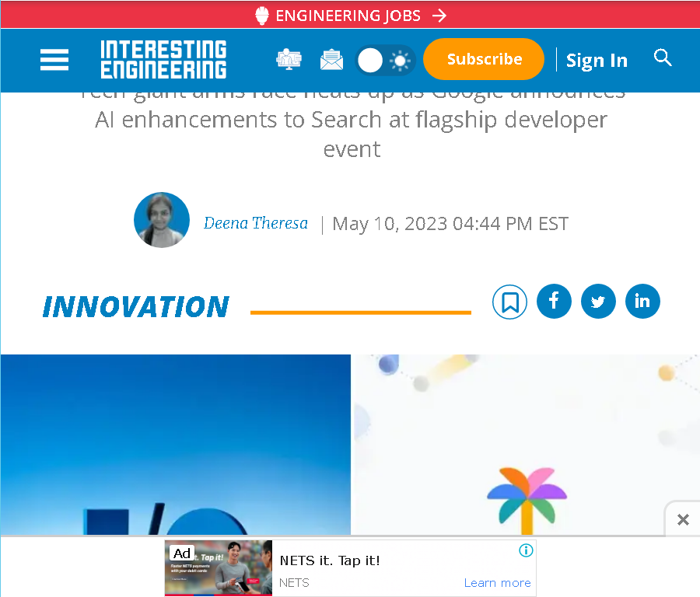700x597 pixels.
Task: Open the search magnifier icon
Action: (x=663, y=58)
